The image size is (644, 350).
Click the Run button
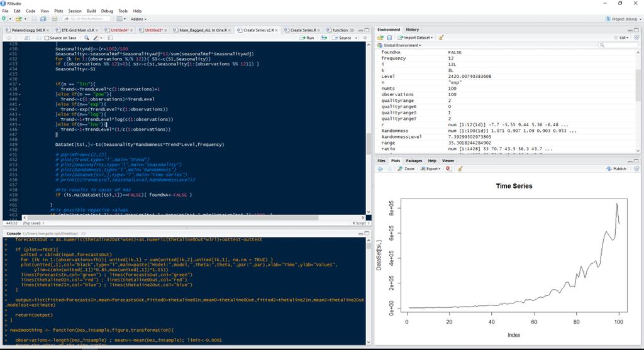(x=307, y=38)
